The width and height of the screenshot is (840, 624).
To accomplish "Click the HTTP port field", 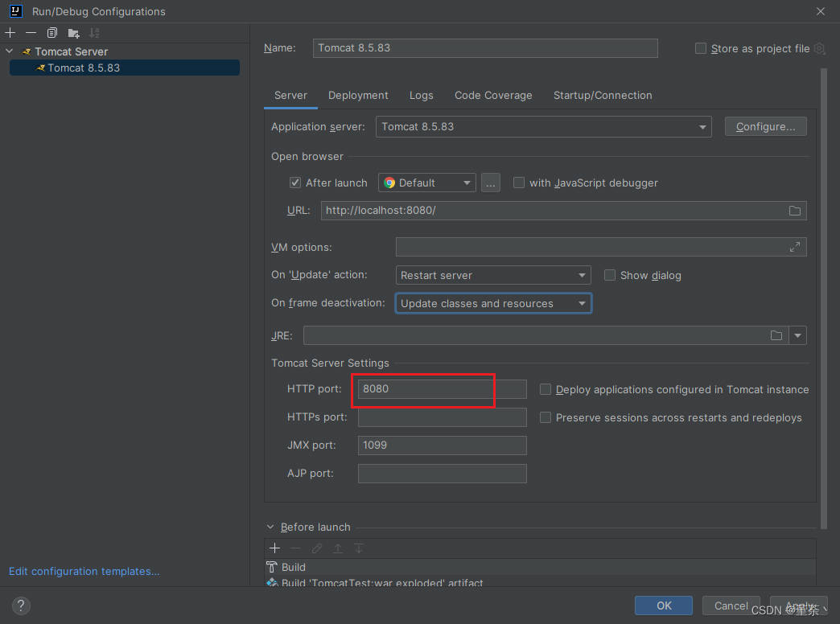I will click(x=442, y=389).
